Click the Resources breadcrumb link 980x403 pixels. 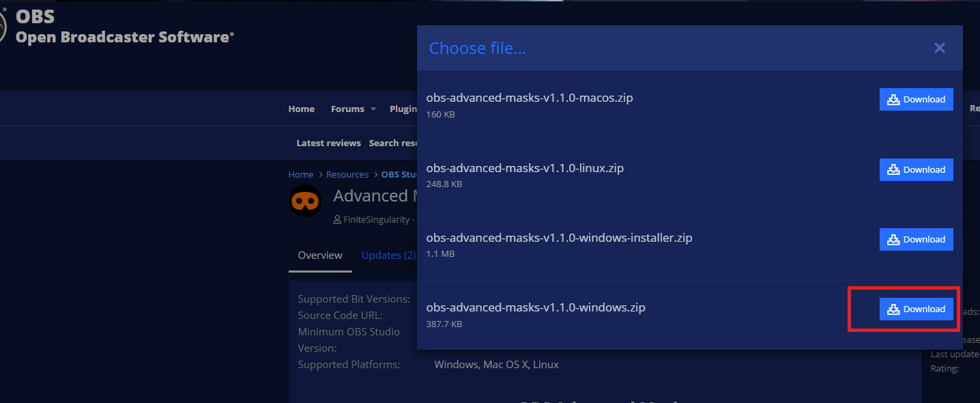347,174
